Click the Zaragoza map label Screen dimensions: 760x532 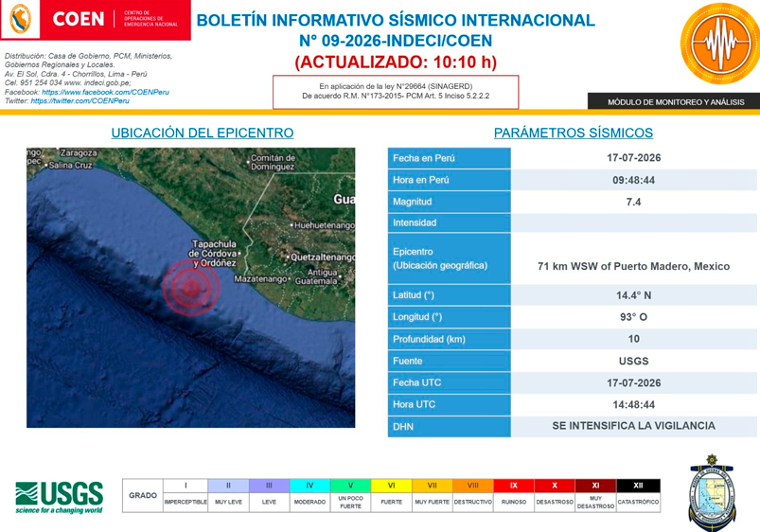click(79, 152)
